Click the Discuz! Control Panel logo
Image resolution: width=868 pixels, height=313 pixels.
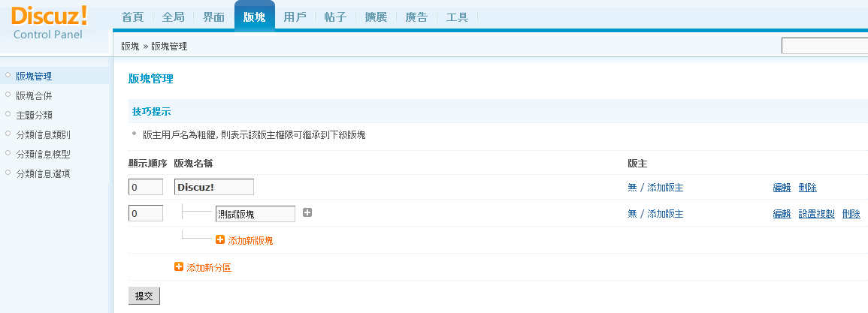(49, 23)
